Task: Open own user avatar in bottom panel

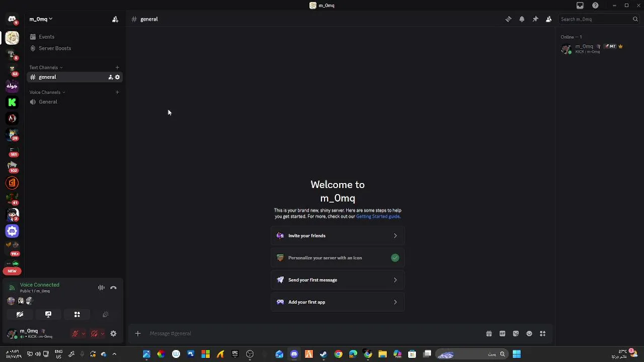Action: tap(12, 334)
